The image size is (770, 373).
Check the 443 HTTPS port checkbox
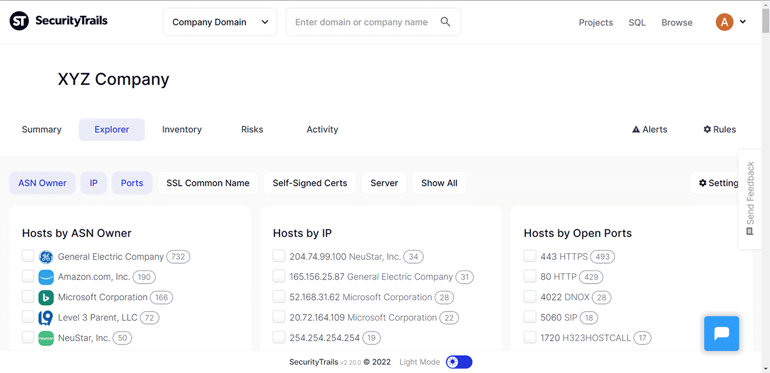(530, 256)
